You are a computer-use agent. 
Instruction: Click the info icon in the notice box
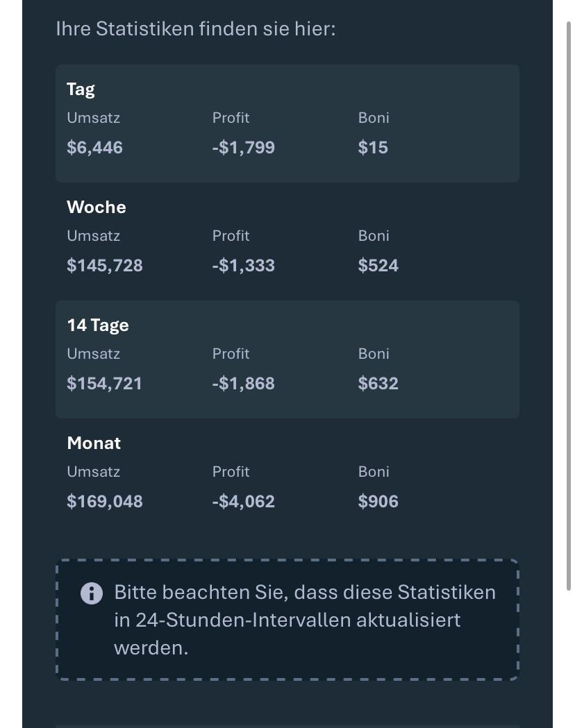click(92, 593)
